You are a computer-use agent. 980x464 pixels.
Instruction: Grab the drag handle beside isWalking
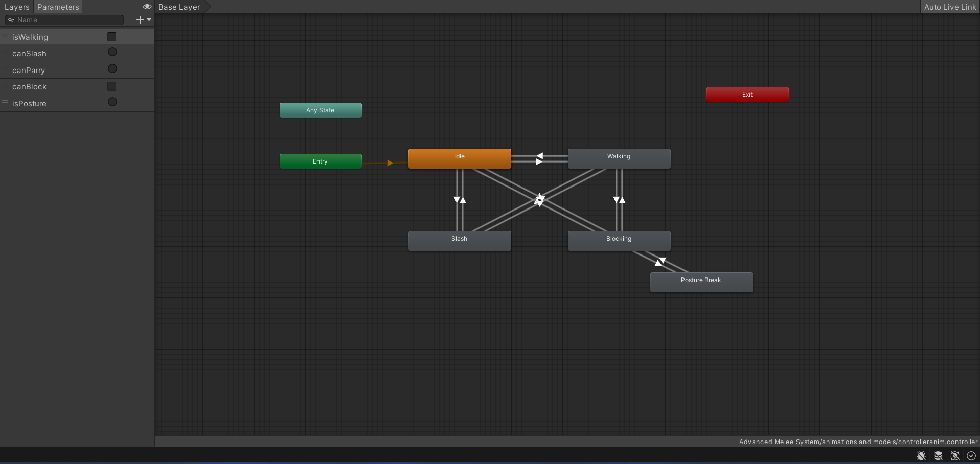point(5,36)
